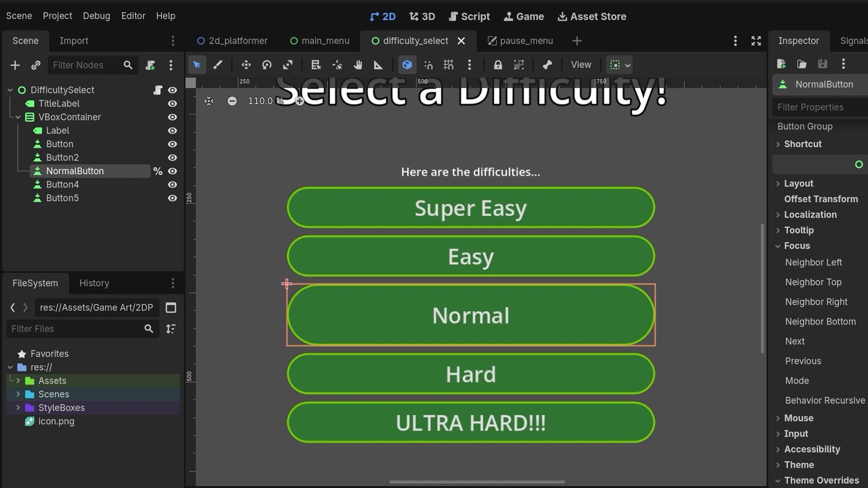This screenshot has width=868, height=488.
Task: Lock the selected node with padlock
Action: [x=498, y=65]
